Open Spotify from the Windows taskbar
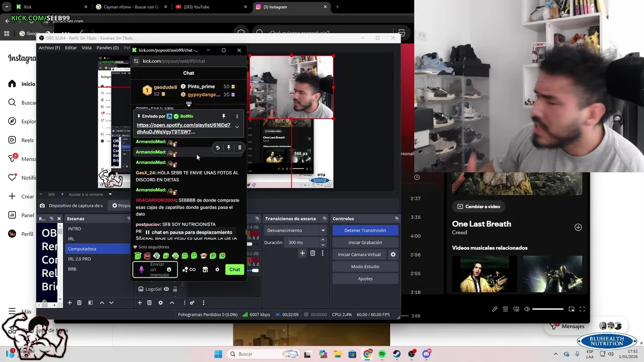 (x=382, y=354)
